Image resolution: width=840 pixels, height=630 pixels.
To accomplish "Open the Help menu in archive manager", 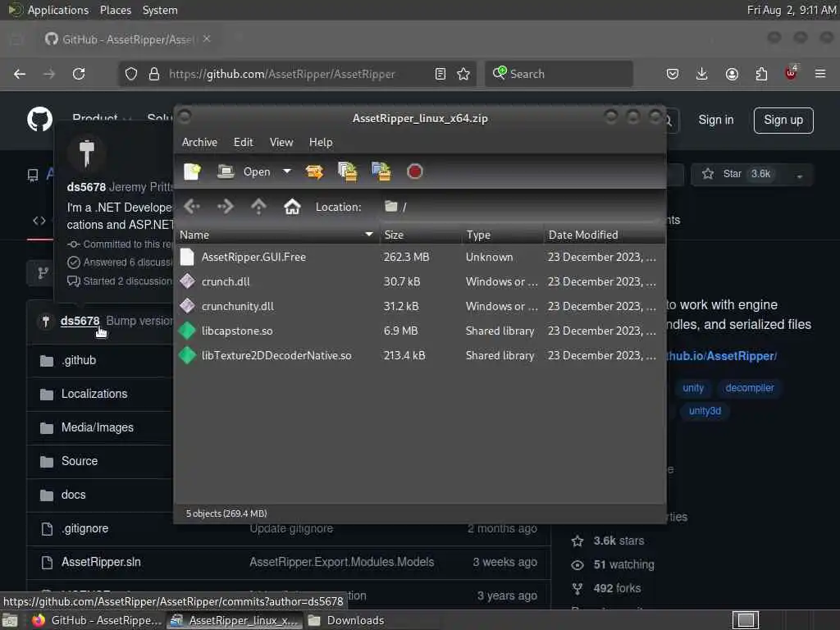I will coord(321,142).
